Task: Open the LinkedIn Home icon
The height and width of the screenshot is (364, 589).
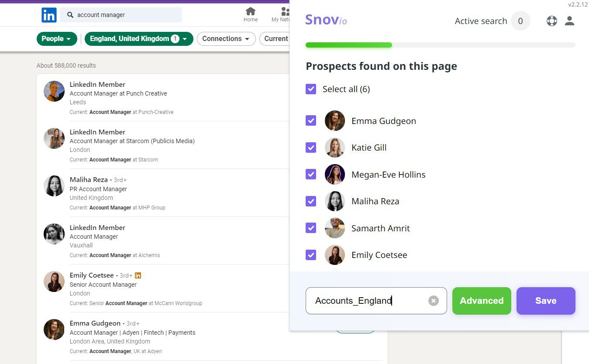Action: [x=251, y=14]
